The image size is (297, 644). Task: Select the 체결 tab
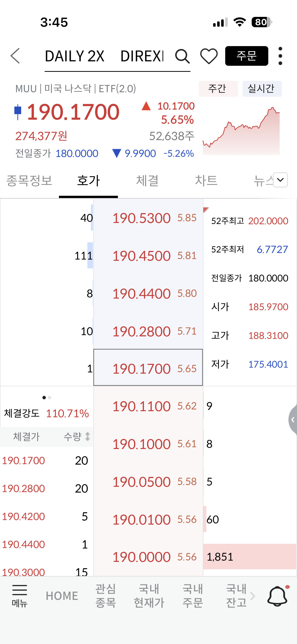147,181
